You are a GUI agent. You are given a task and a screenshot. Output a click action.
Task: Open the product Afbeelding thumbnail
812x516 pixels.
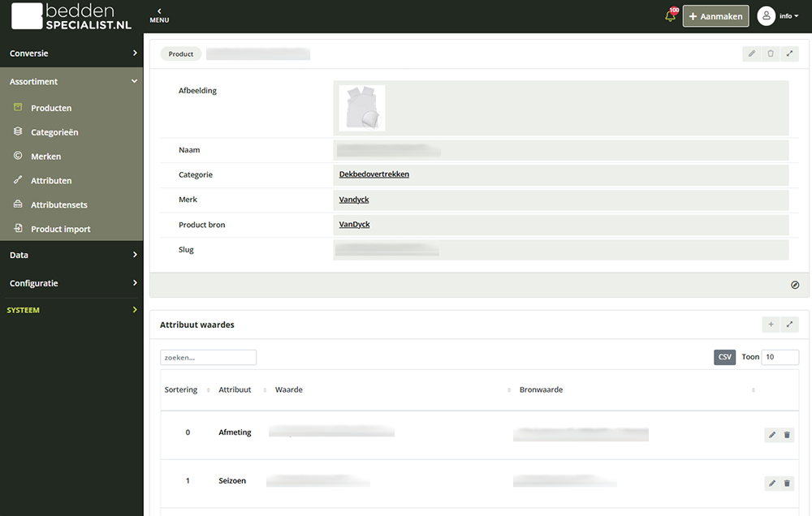[362, 108]
